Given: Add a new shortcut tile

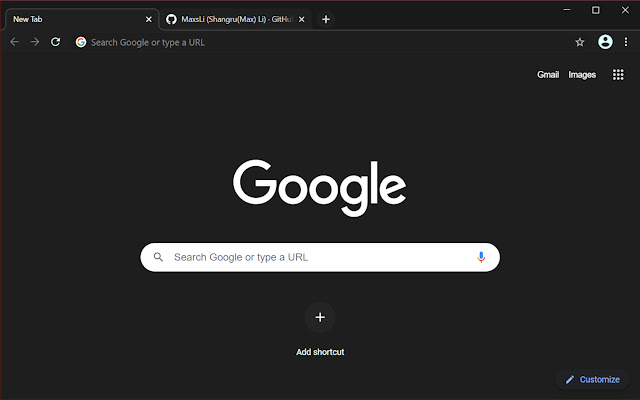Looking at the screenshot, I should 320,317.
